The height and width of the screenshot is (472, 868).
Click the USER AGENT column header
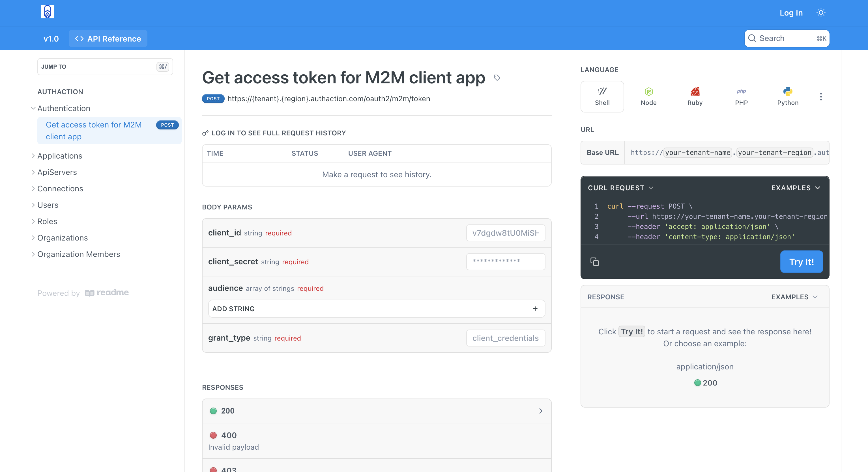[x=370, y=153]
